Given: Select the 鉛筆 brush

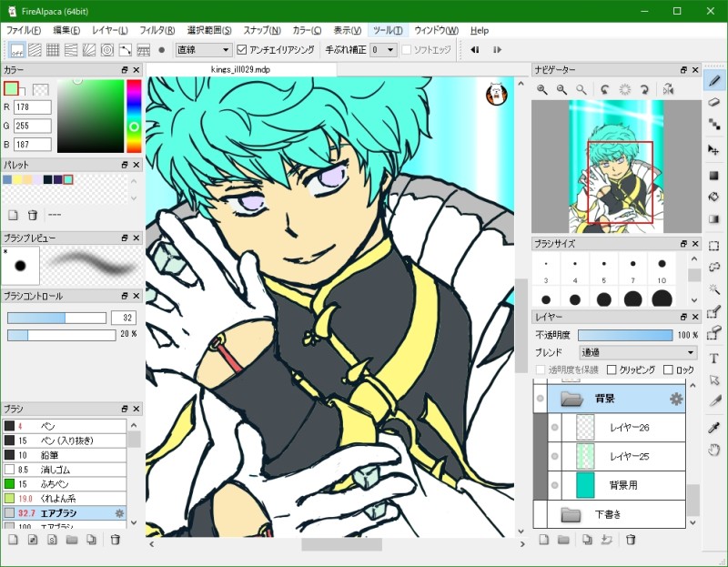Looking at the screenshot, I should pos(65,455).
